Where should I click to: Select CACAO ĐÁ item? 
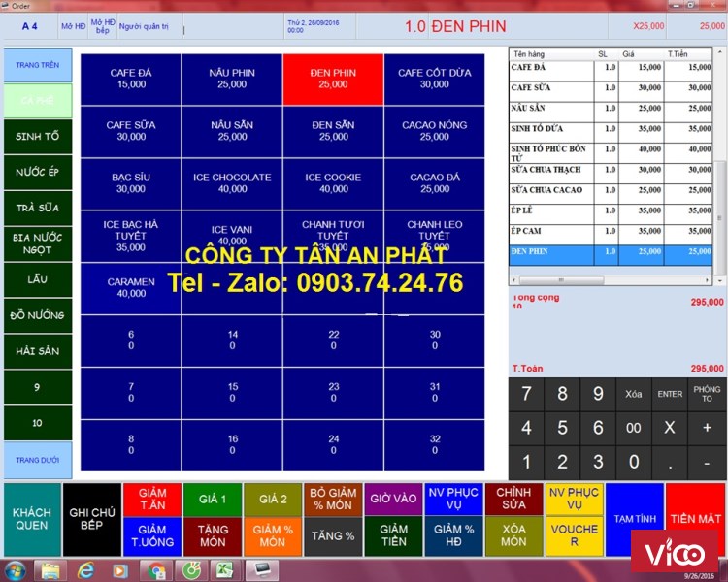[435, 183]
